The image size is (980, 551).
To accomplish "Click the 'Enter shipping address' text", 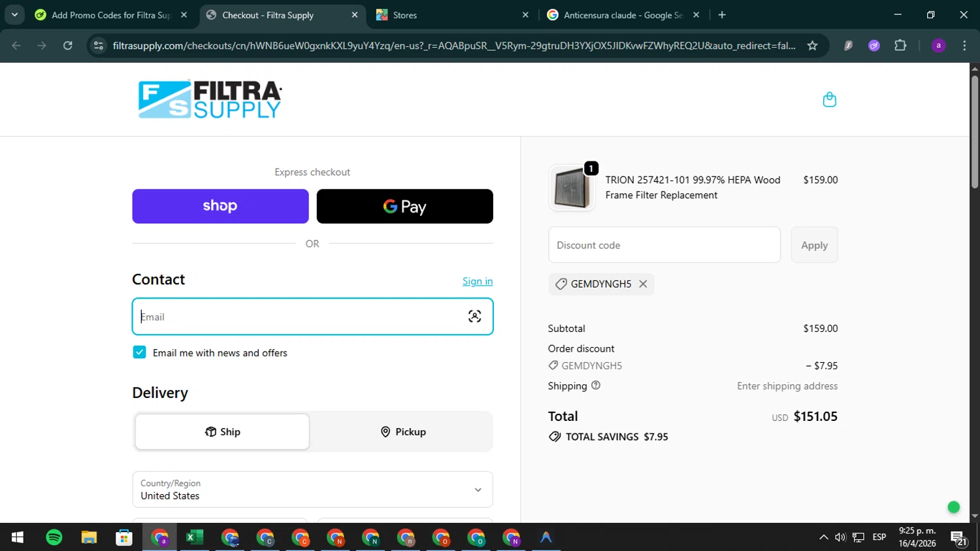I will [x=787, y=386].
